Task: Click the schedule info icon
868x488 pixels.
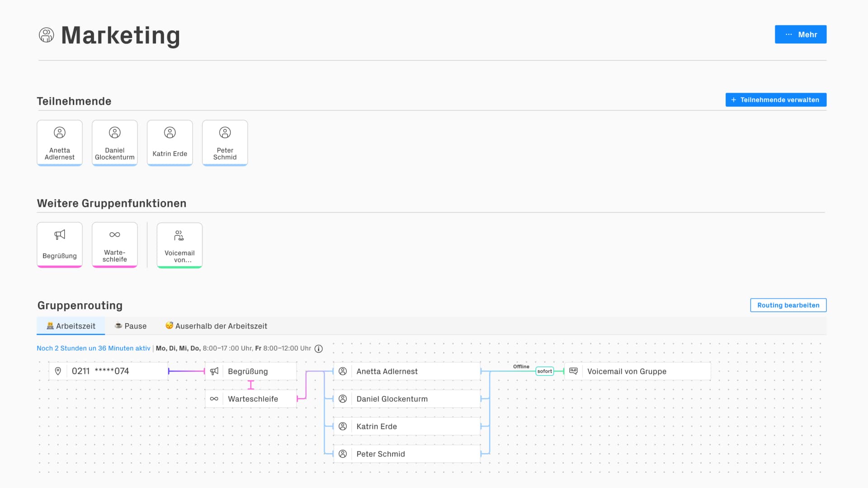Action: pyautogui.click(x=319, y=349)
